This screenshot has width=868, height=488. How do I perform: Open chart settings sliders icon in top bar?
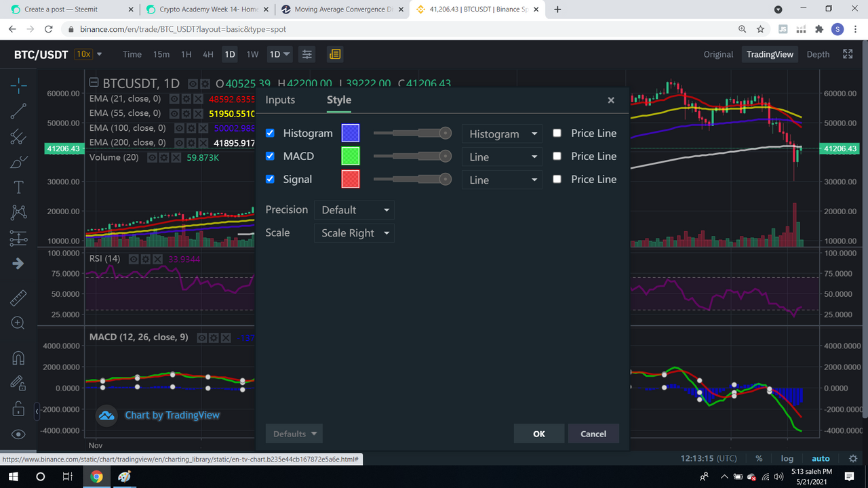pos(307,54)
